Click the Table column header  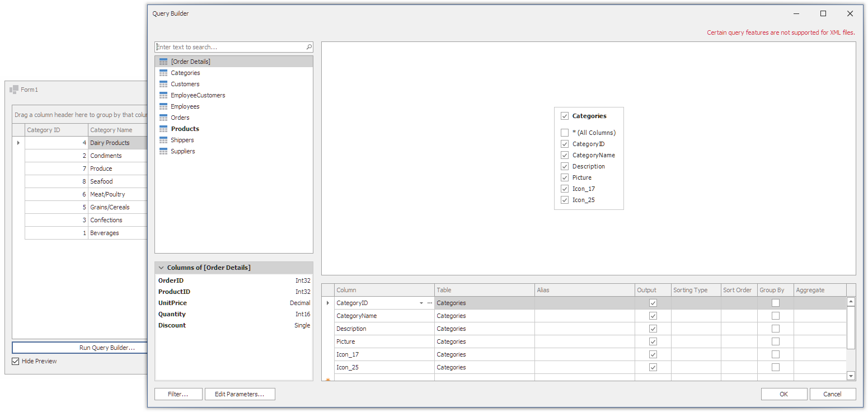tap(485, 290)
